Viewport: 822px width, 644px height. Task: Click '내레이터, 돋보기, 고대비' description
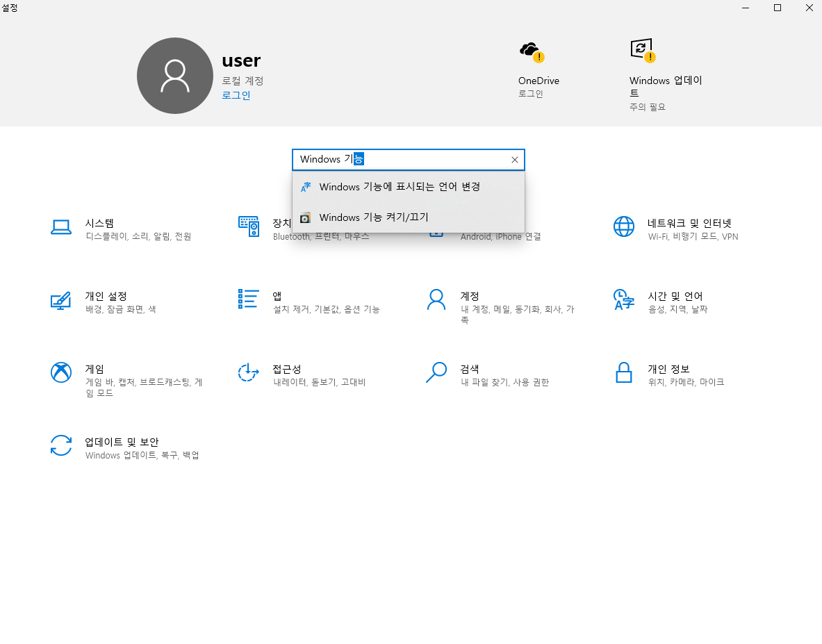[x=319, y=382]
